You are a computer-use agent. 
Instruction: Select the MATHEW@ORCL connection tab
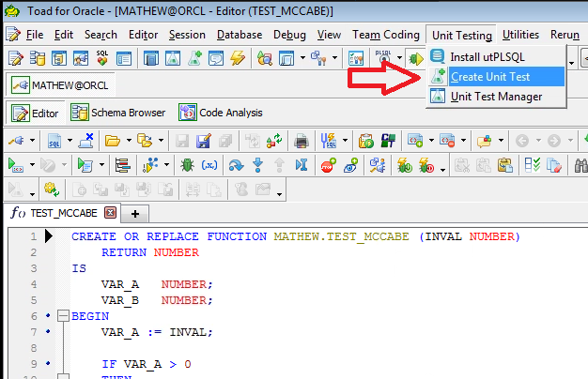tap(60, 85)
